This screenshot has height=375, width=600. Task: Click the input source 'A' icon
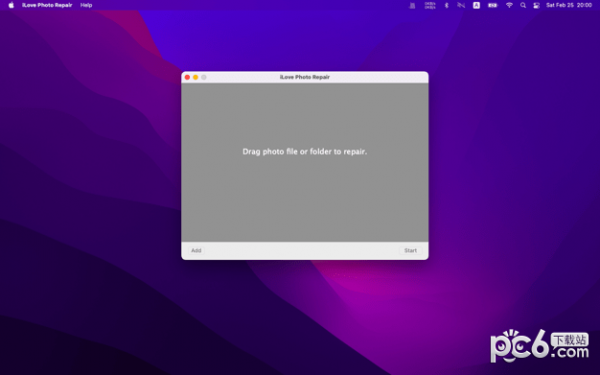tap(476, 5)
